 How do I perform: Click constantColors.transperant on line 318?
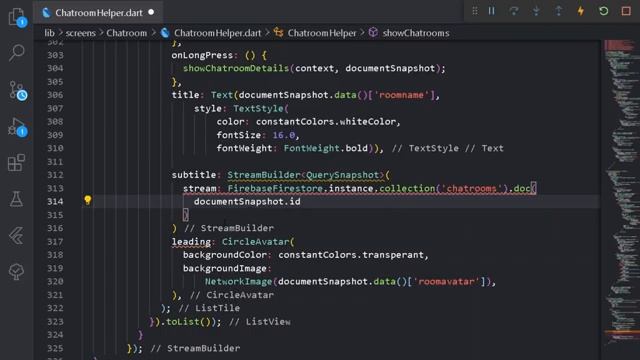(351, 255)
